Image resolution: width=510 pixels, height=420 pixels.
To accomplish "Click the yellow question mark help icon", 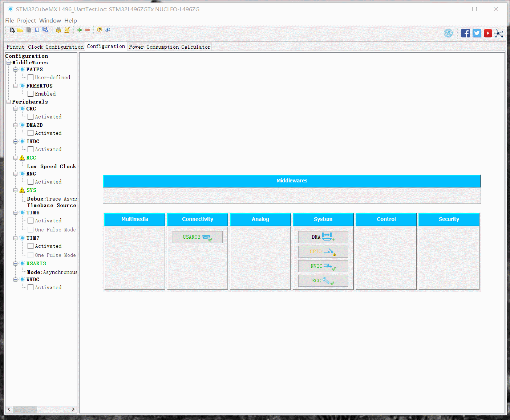I will pyautogui.click(x=99, y=30).
